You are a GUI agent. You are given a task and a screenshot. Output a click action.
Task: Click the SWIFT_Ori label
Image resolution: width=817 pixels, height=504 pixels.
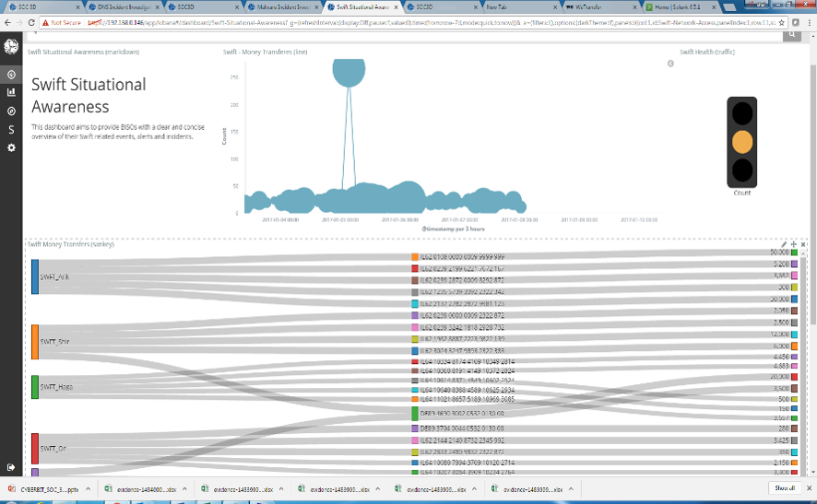[53, 449]
